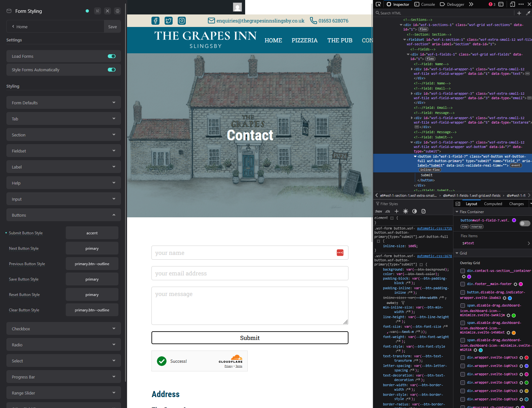The width and height of the screenshot is (532, 408).
Task: Click the X icon in Form Styling header
Action: click(x=107, y=11)
